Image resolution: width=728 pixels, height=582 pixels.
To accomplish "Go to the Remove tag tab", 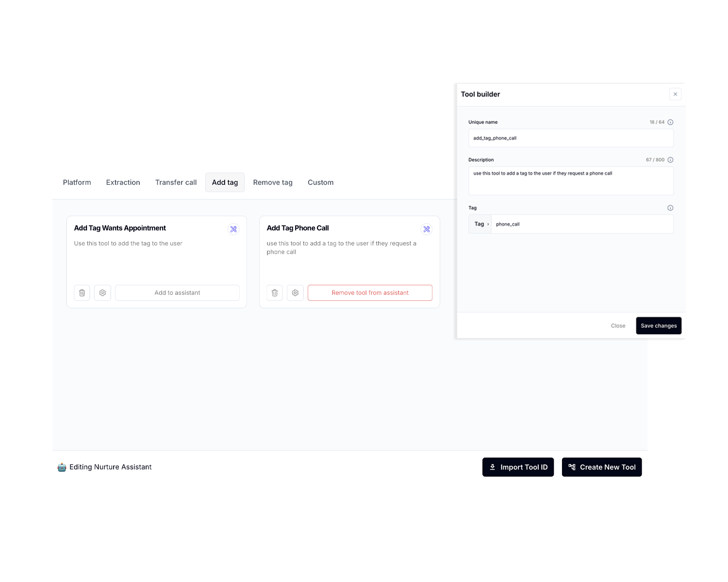I will pos(273,182).
